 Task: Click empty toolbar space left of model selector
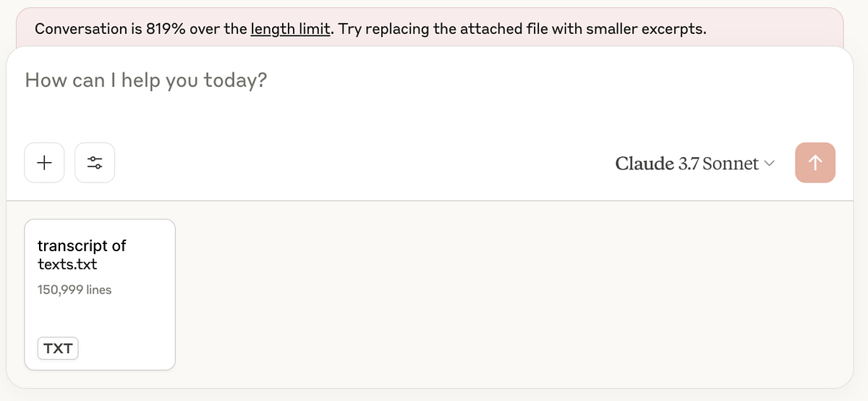click(362, 163)
